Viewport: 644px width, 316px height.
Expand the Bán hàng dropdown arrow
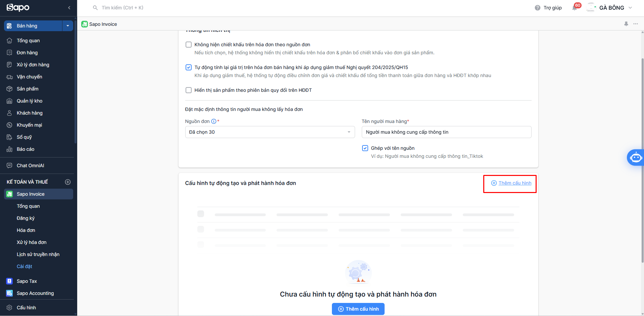coord(68,26)
